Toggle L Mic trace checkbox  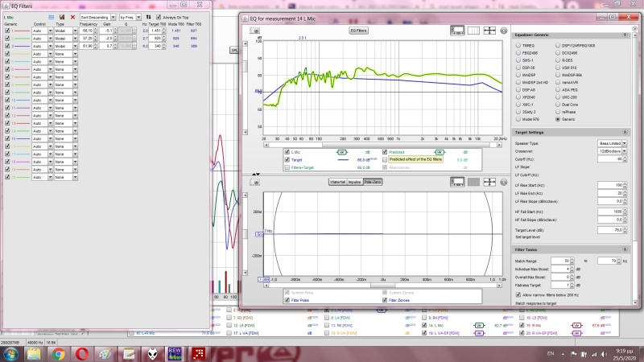pos(287,152)
